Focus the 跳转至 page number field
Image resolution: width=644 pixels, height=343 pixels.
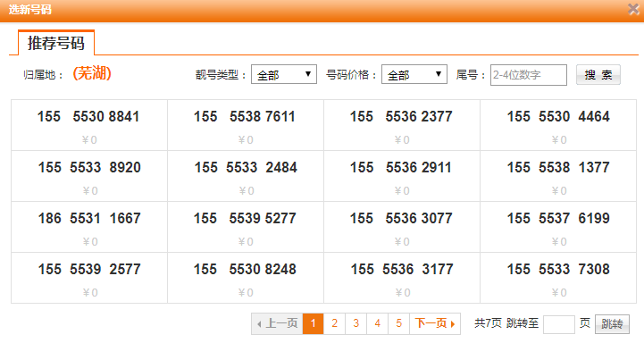(x=559, y=324)
